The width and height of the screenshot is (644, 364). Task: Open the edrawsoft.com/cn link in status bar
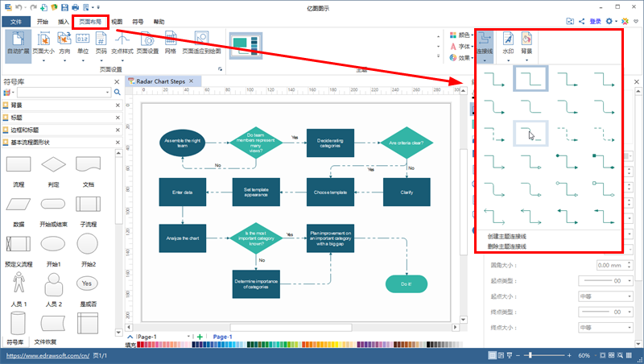click(47, 355)
